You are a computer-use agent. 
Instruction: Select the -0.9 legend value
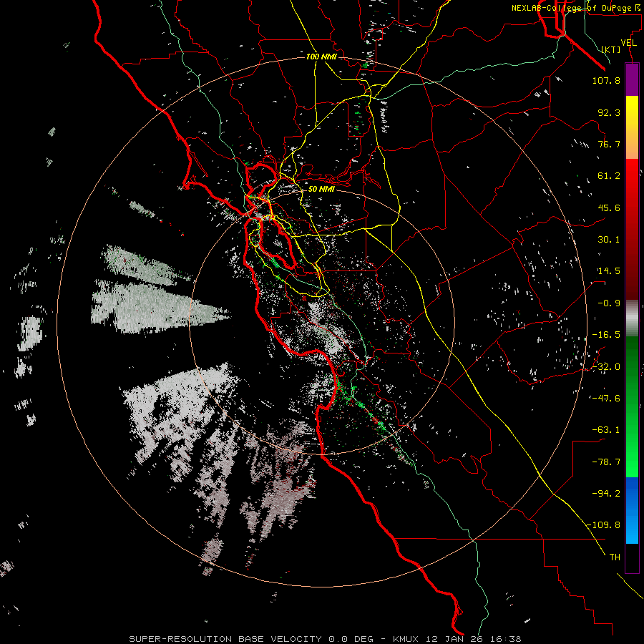[x=609, y=303]
